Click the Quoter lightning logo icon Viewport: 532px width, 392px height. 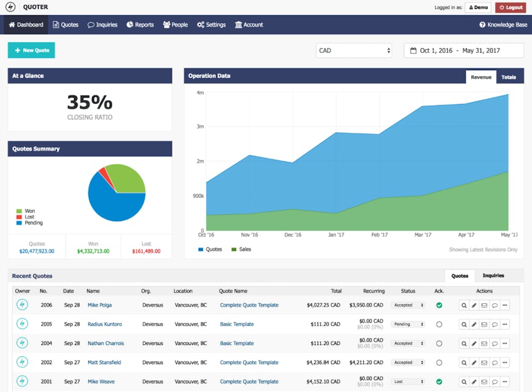point(11,7)
